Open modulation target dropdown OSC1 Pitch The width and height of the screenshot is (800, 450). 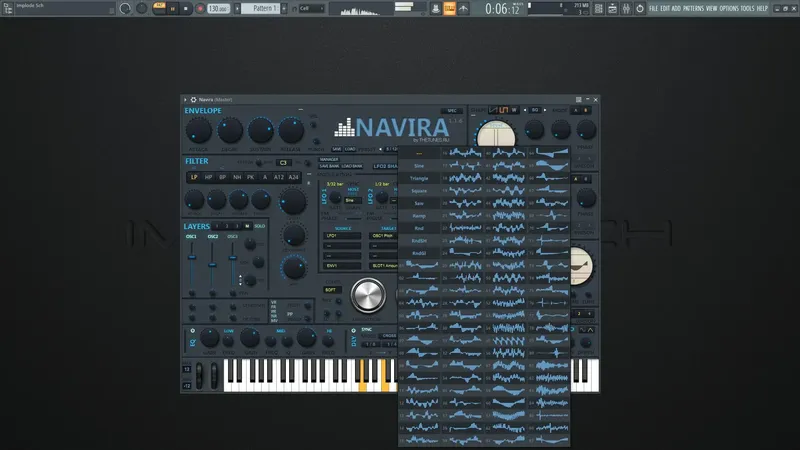point(383,236)
